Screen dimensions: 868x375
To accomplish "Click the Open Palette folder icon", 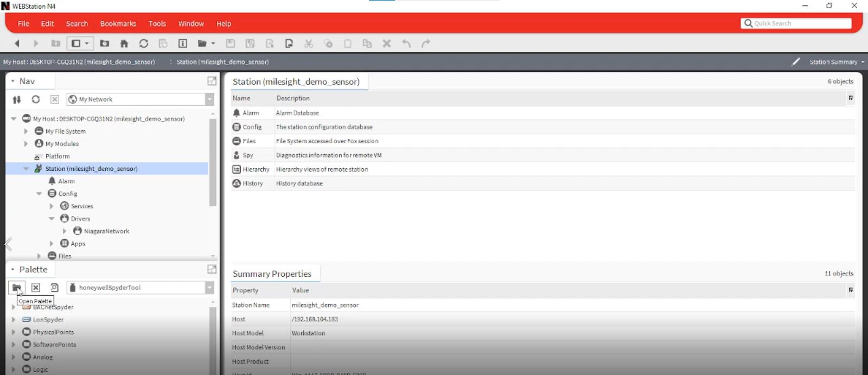I will [x=17, y=288].
